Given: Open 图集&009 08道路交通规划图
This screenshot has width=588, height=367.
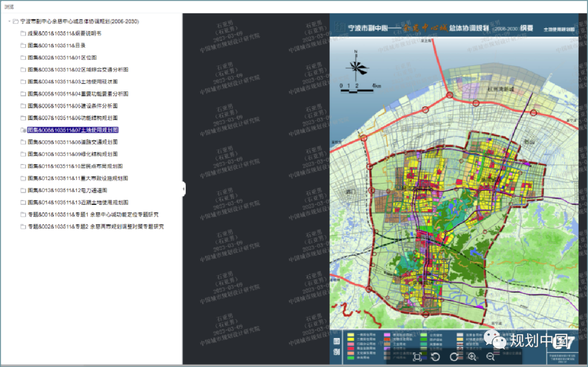Looking at the screenshot, I should click(73, 142).
